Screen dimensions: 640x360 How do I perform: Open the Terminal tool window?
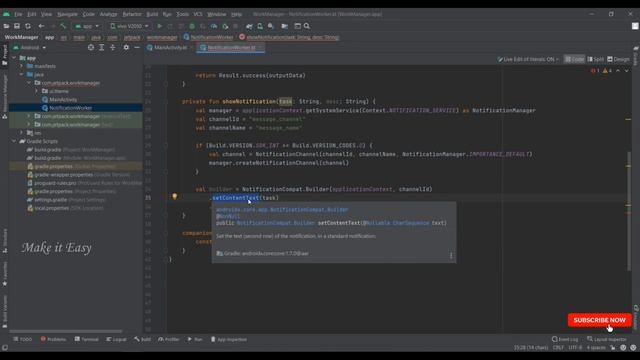[87, 339]
